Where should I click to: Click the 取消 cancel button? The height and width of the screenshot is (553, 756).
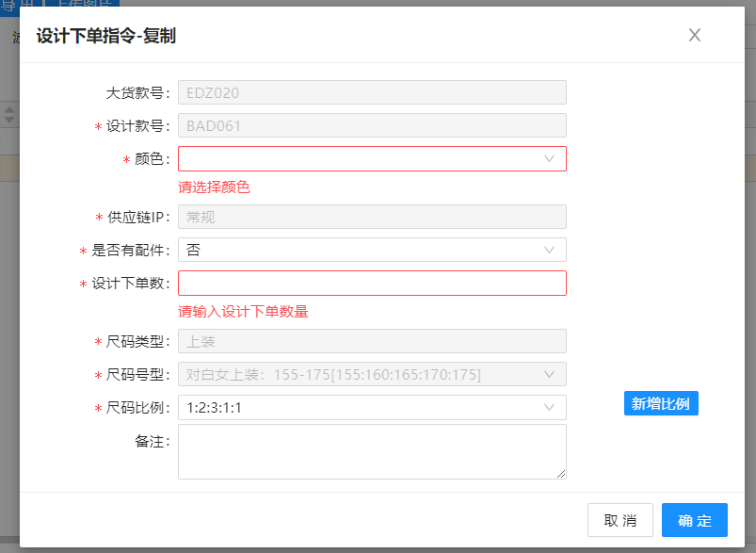(x=619, y=520)
